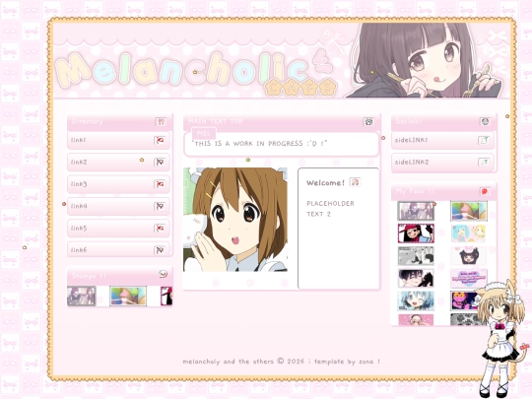Click the first stamp in Stamps panel
This screenshot has height=399, width=532.
pos(82,297)
